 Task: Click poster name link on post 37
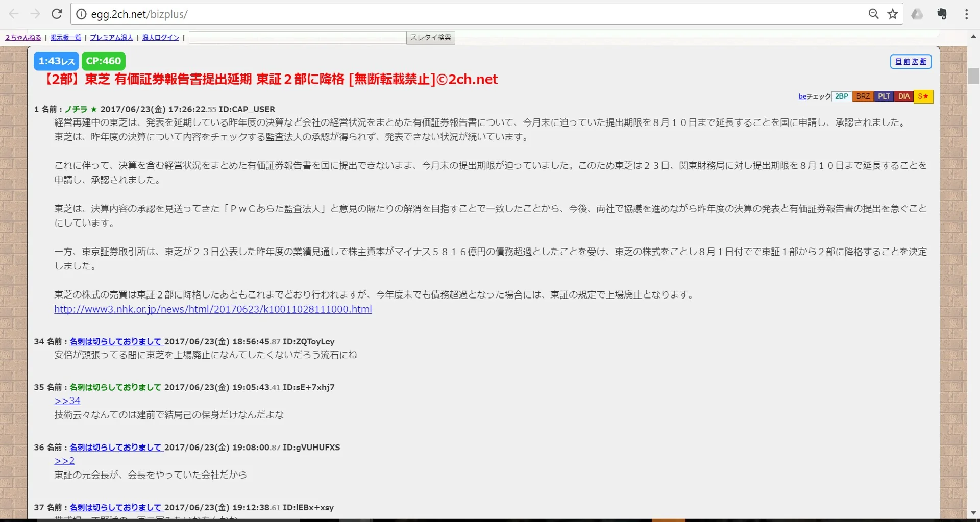click(x=116, y=508)
